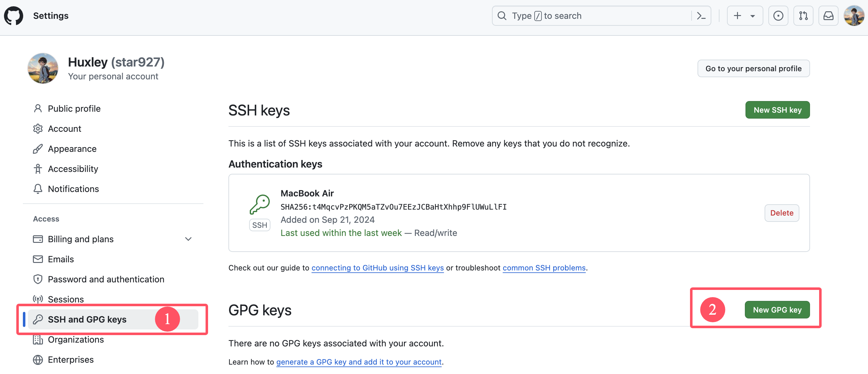This screenshot has width=868, height=374.
Task: Click the SHA256 fingerprint text
Action: [x=394, y=207]
